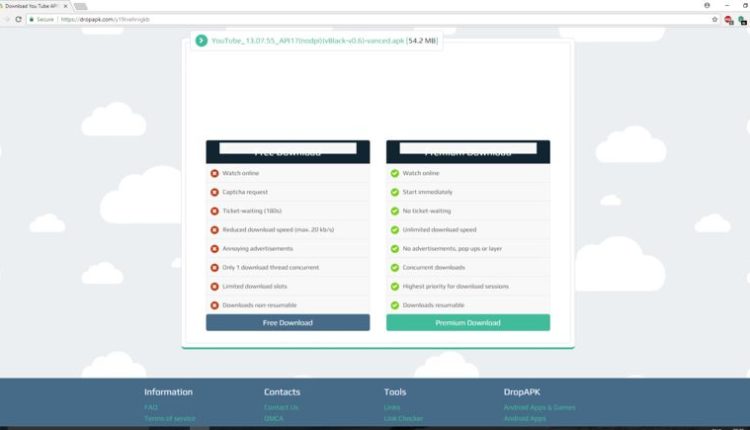Click the green arrow icon beside the APK filename
This screenshot has width=750, height=430.
pyautogui.click(x=202, y=41)
